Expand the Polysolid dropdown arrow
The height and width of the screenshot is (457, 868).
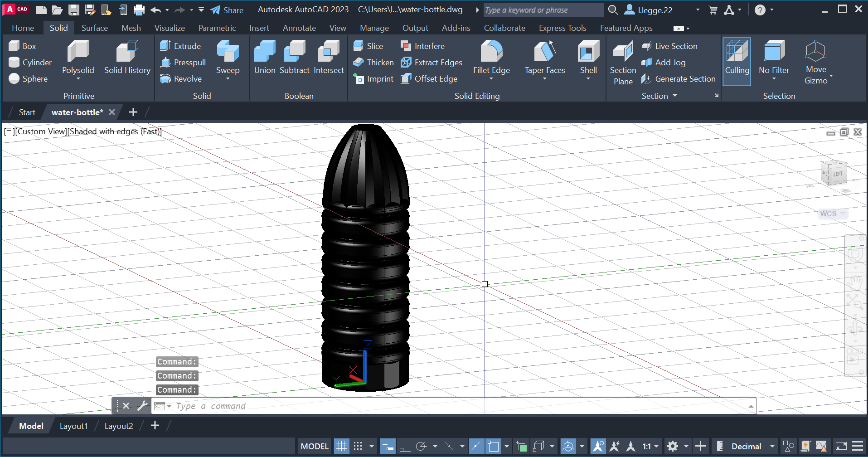pyautogui.click(x=78, y=79)
